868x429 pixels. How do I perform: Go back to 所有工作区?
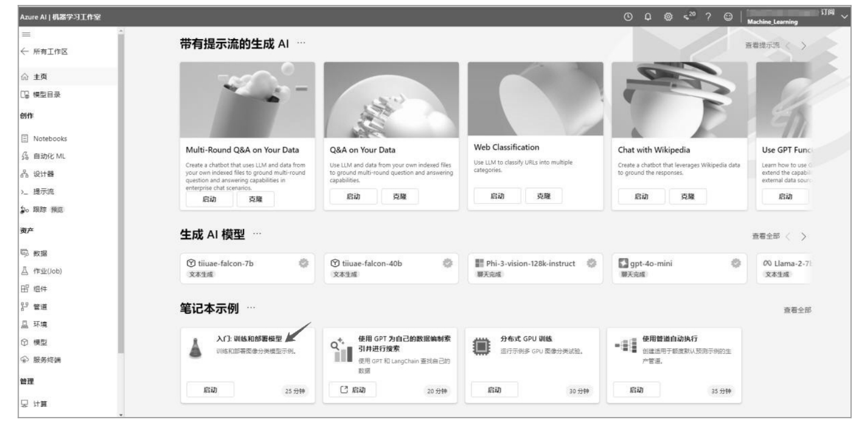coord(45,51)
